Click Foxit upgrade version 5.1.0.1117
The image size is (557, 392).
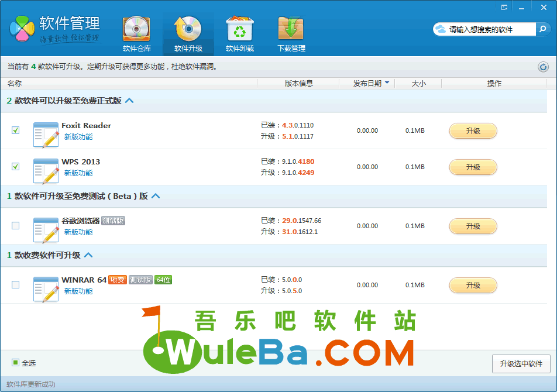point(298,136)
